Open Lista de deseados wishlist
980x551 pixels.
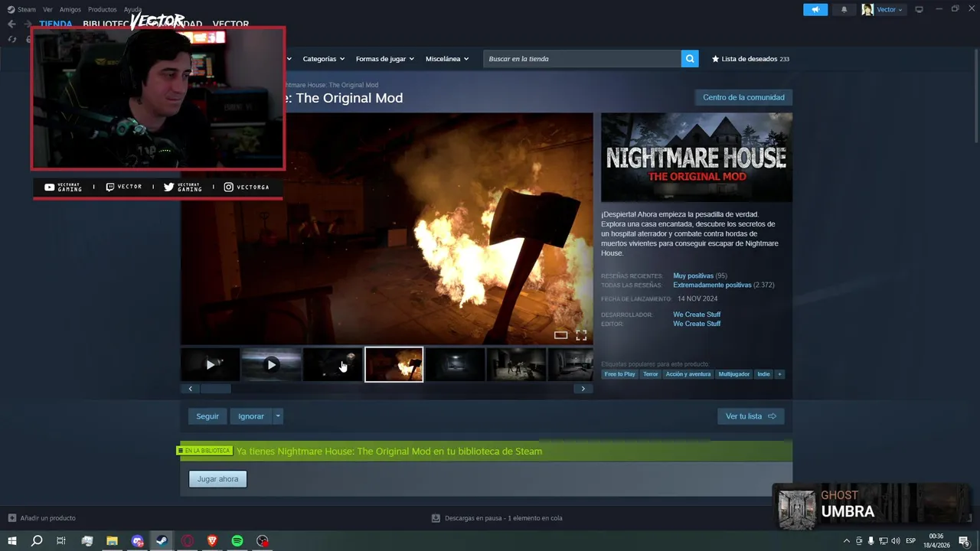(x=750, y=59)
